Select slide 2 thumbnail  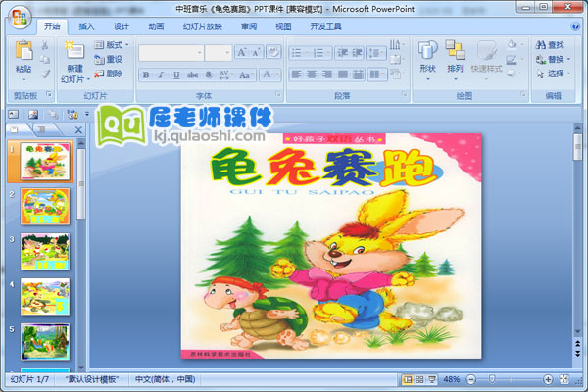(45, 207)
